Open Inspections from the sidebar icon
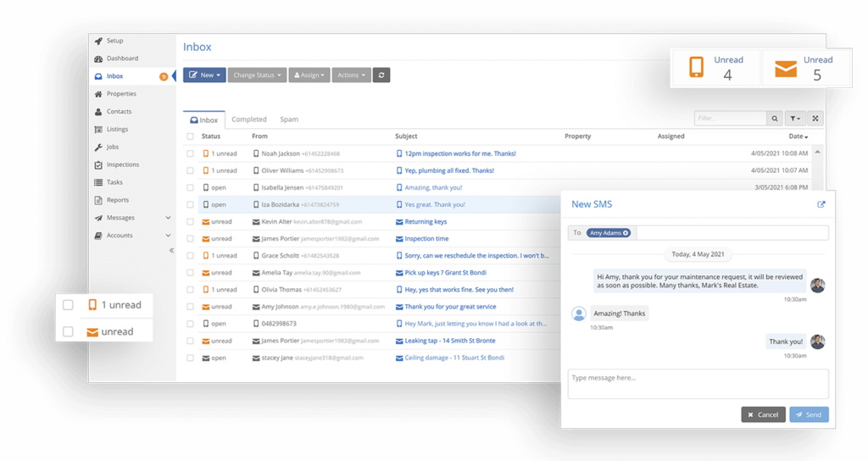The image size is (868, 461). click(98, 164)
